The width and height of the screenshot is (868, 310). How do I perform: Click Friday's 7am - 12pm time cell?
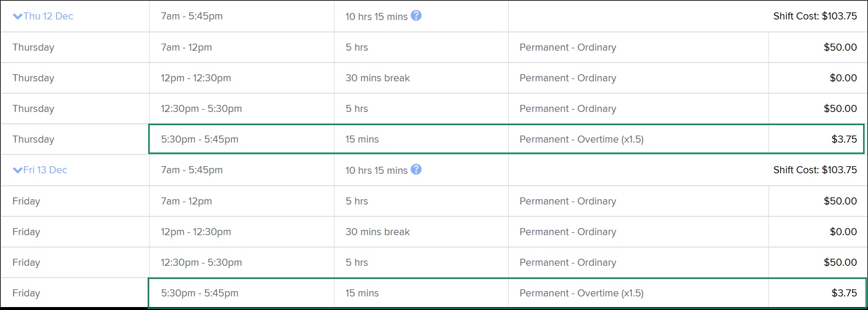[186, 202]
